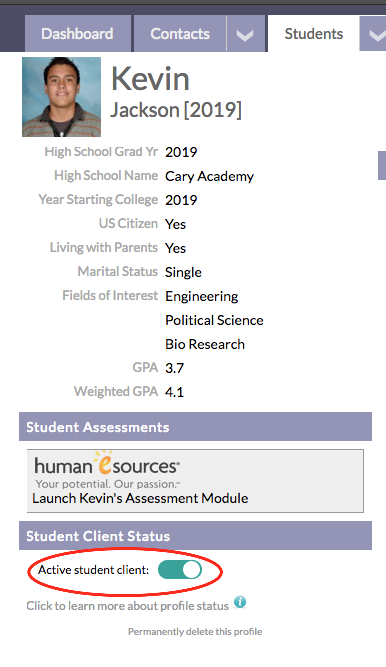Screen dimensions: 386x667
Task: Click the human eSources logo
Action: click(107, 469)
